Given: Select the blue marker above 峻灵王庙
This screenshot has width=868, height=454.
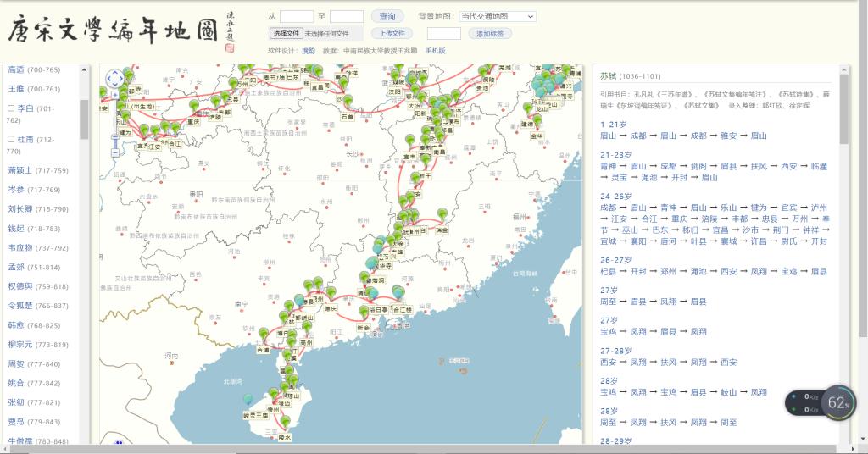Looking at the screenshot, I should 248,400.
